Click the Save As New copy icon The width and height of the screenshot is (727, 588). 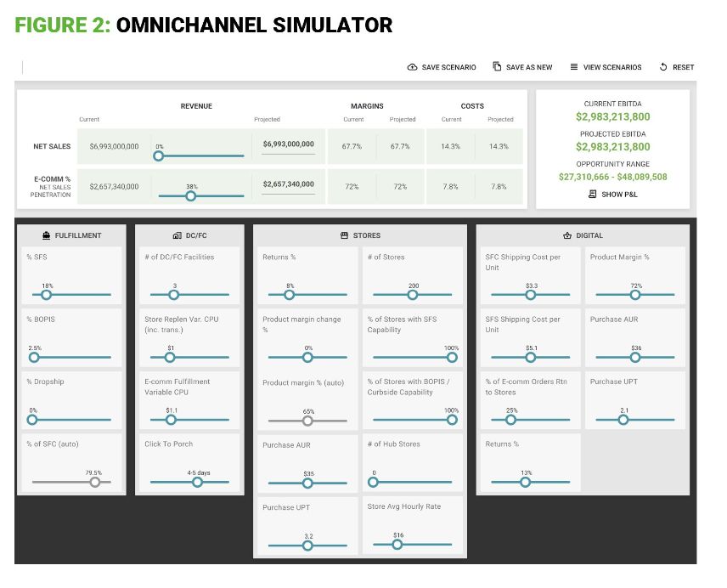click(497, 67)
